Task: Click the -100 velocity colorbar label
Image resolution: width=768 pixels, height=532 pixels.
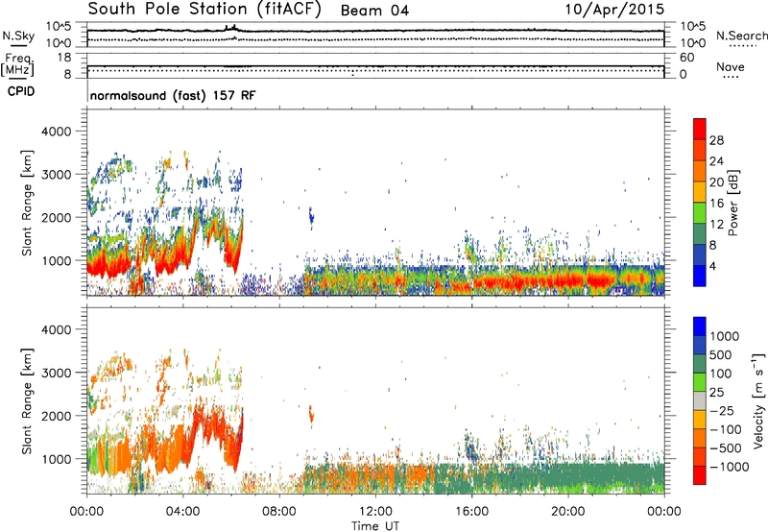Action: (726, 429)
